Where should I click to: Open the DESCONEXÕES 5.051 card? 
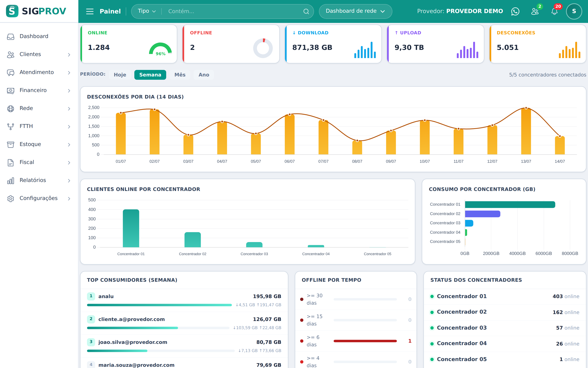[538, 44]
